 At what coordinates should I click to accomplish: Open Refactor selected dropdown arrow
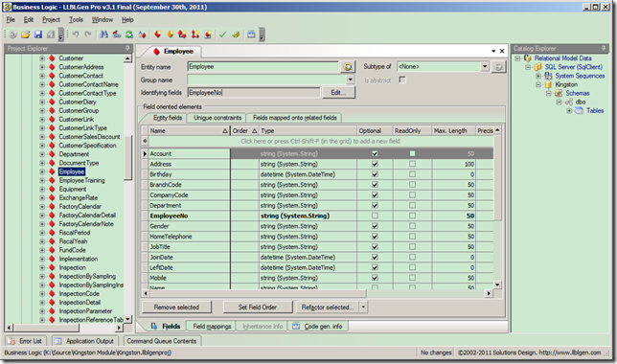(x=364, y=307)
